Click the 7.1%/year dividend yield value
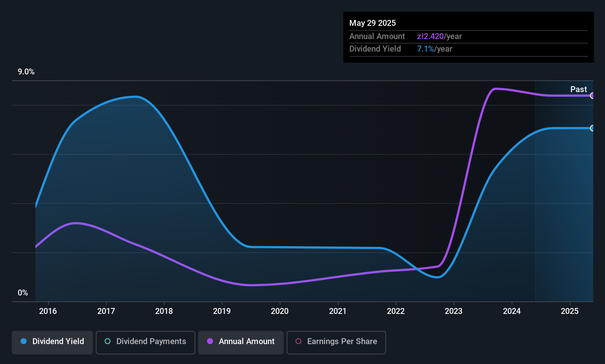Image resolution: width=605 pixels, height=364 pixels. point(434,49)
